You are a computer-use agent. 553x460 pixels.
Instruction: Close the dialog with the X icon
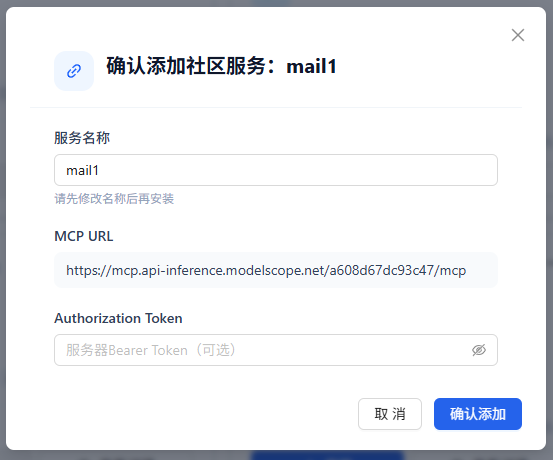(518, 35)
